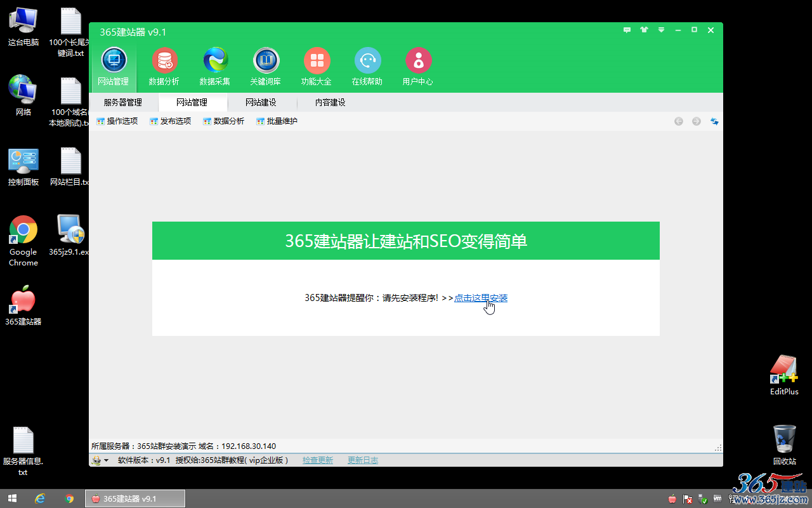812x508 pixels.
Task: Click the feedback speech bubble icon
Action: tap(627, 30)
